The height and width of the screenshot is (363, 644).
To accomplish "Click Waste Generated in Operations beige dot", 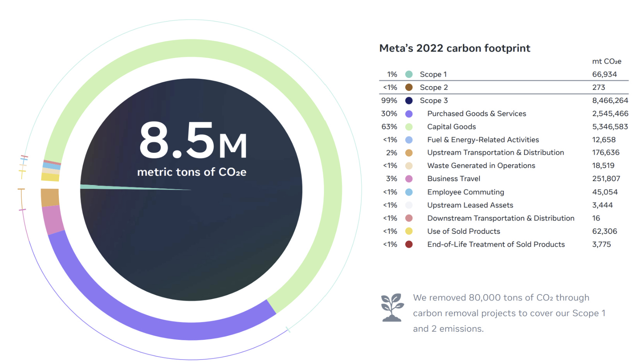I will [x=409, y=166].
